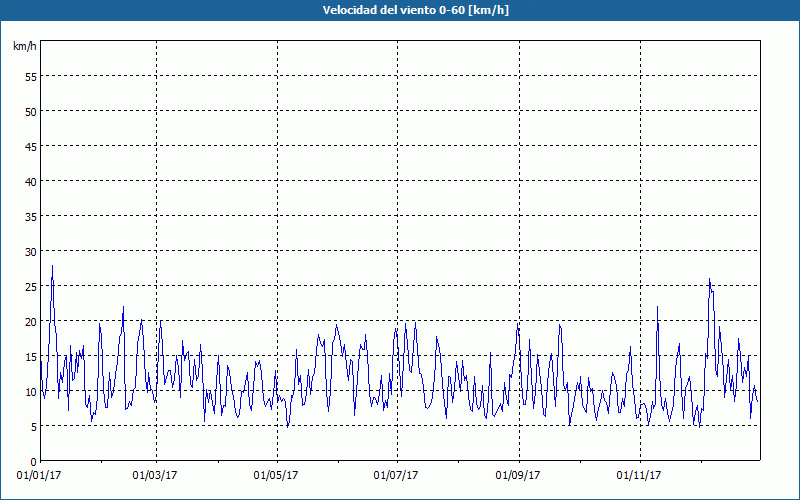Screen dimensions: 800x500
Task: Select the date label 01/03/17
Action: click(155, 476)
